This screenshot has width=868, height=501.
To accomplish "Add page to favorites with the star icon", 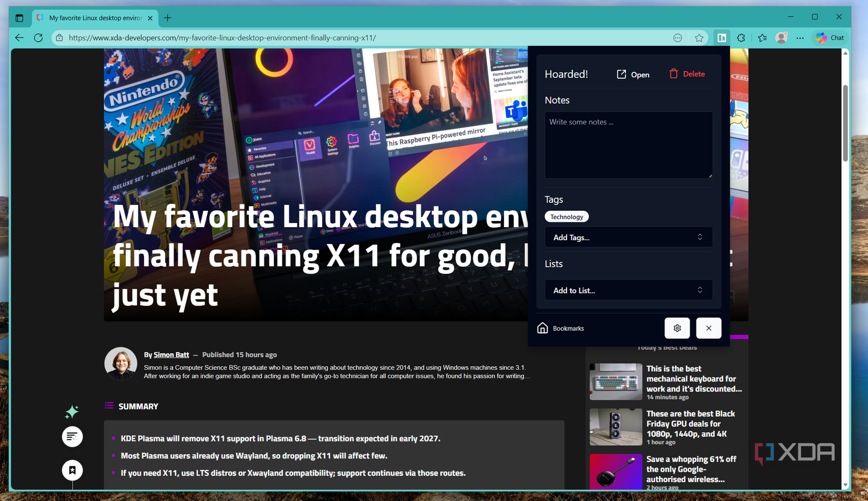I will [699, 37].
